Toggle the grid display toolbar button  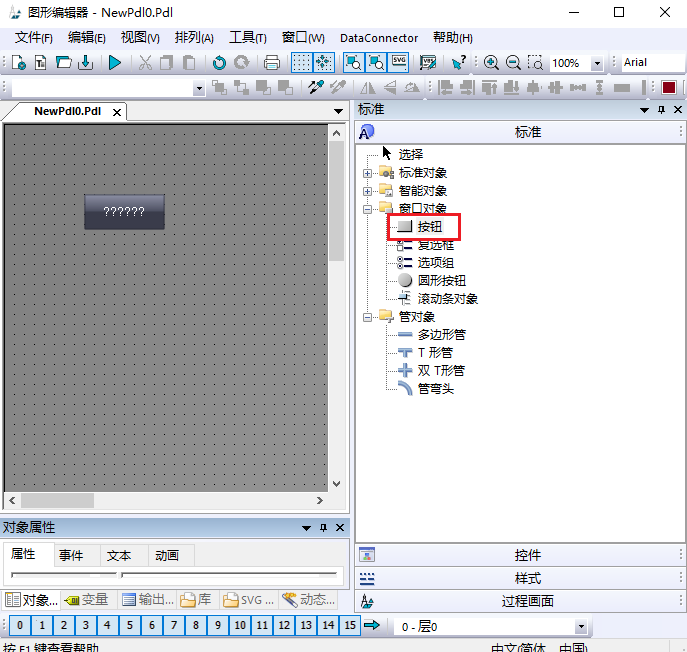[x=301, y=63]
